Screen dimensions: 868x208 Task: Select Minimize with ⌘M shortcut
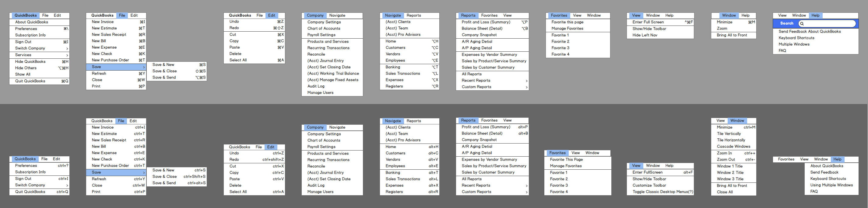click(x=733, y=22)
